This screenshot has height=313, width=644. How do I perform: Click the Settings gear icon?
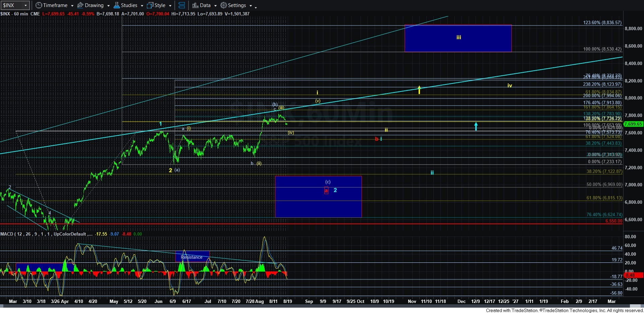pyautogui.click(x=223, y=5)
